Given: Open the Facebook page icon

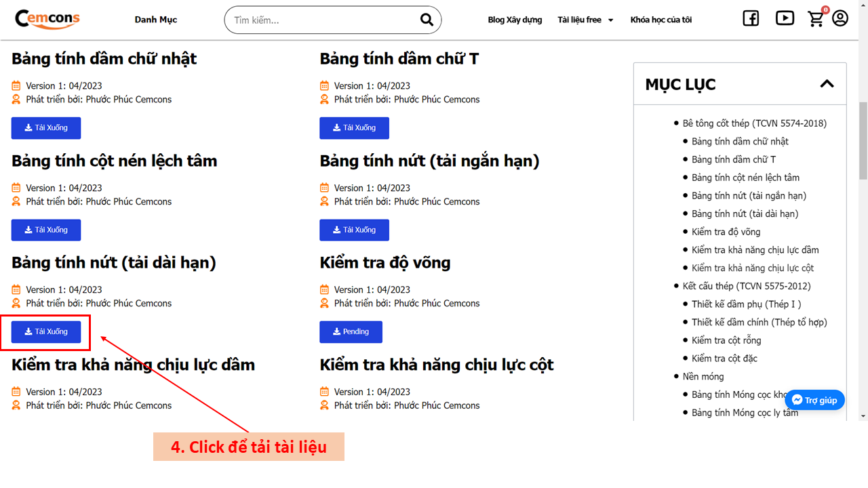Looking at the screenshot, I should (x=751, y=19).
